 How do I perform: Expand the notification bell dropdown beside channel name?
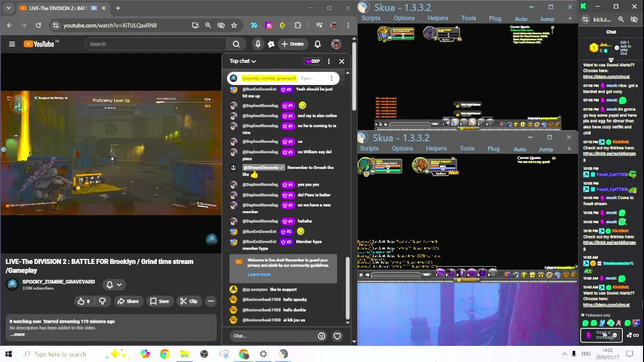click(114, 285)
